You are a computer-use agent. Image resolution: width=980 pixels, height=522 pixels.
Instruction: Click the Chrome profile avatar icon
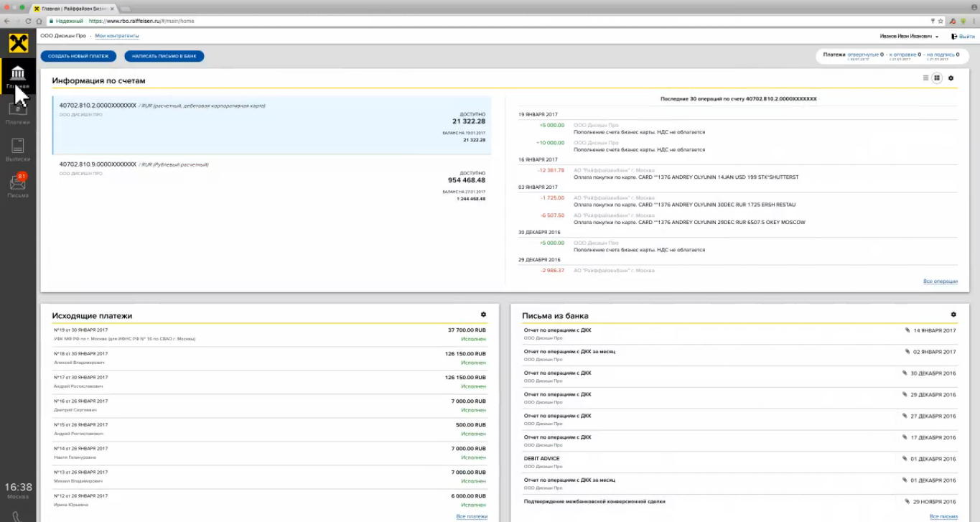click(974, 7)
